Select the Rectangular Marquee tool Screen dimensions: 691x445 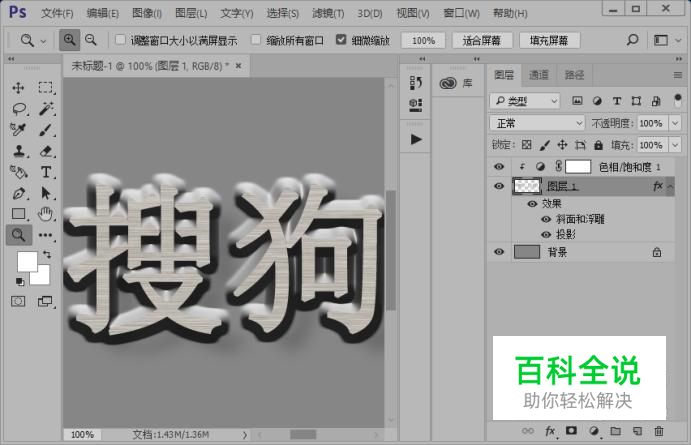45,88
